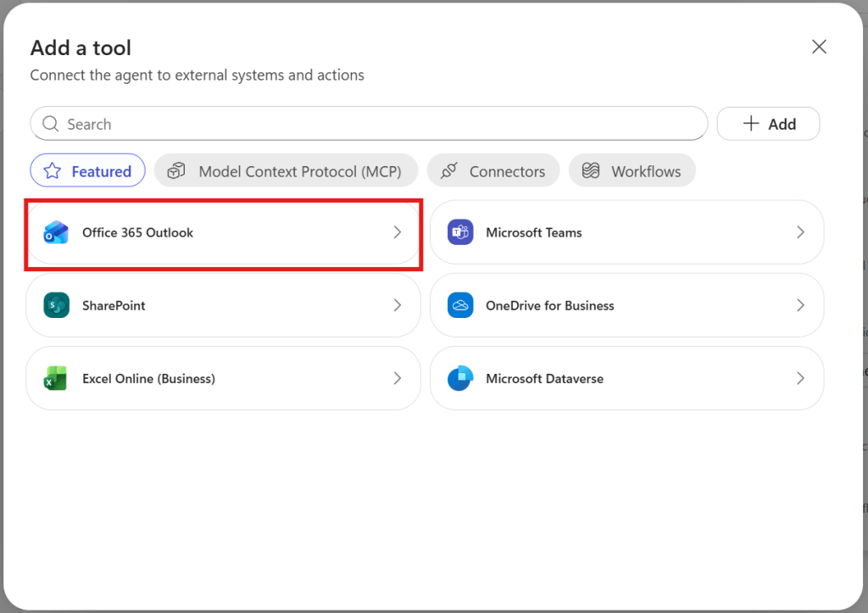The image size is (868, 613).
Task: Click the plug icon on Connectors tab
Action: (449, 171)
